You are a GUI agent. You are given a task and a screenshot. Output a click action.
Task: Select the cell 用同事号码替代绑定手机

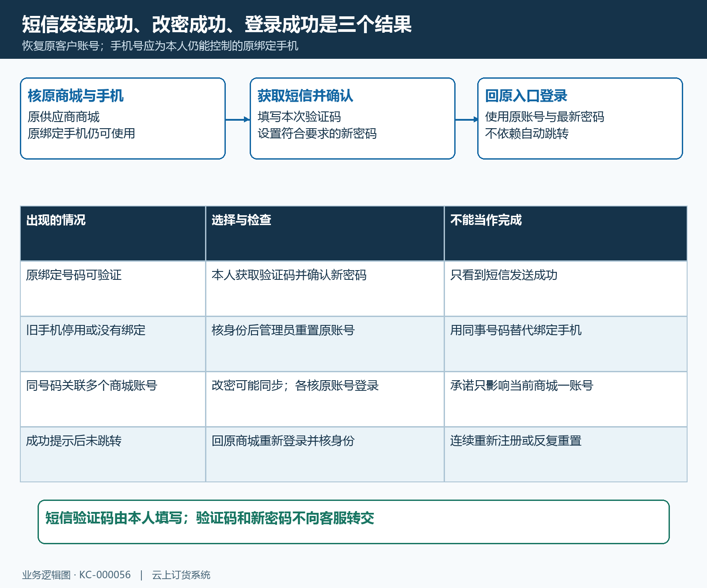point(566,344)
